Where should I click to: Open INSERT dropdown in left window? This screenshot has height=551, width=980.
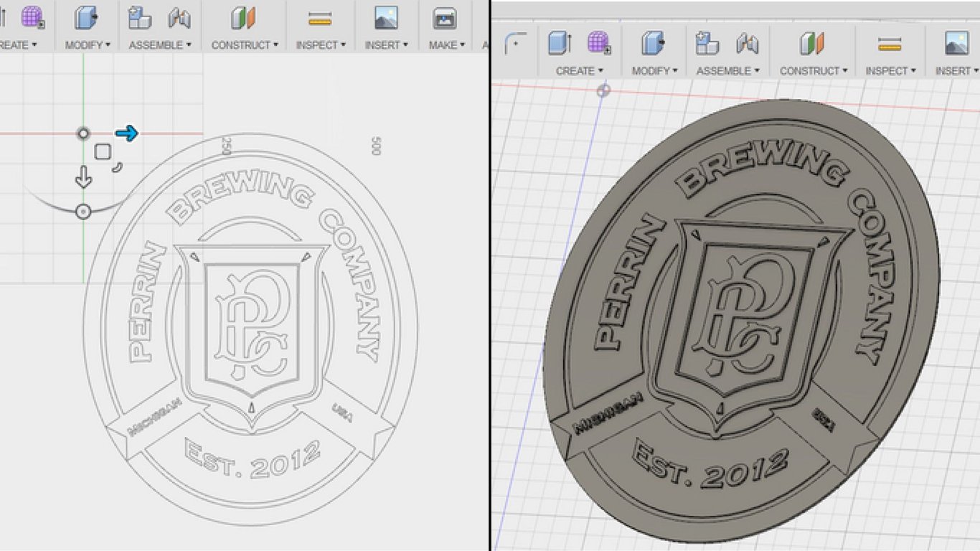pyautogui.click(x=387, y=44)
